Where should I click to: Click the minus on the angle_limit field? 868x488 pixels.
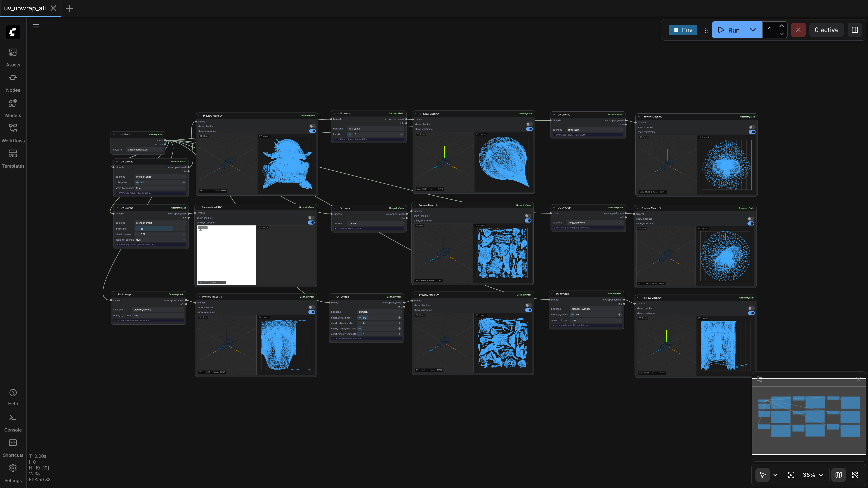(x=137, y=229)
